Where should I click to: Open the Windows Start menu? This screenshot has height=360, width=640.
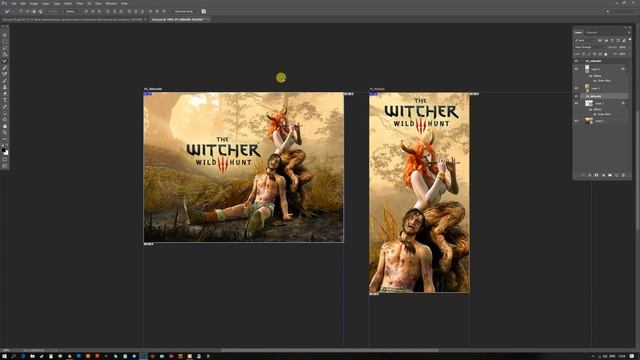(4, 356)
